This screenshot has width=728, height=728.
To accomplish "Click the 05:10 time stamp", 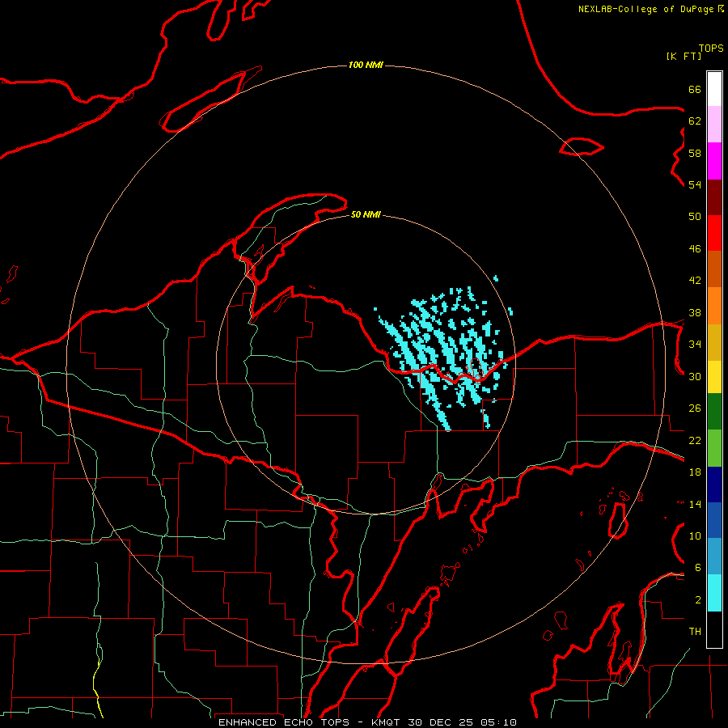I will pyautogui.click(x=498, y=722).
